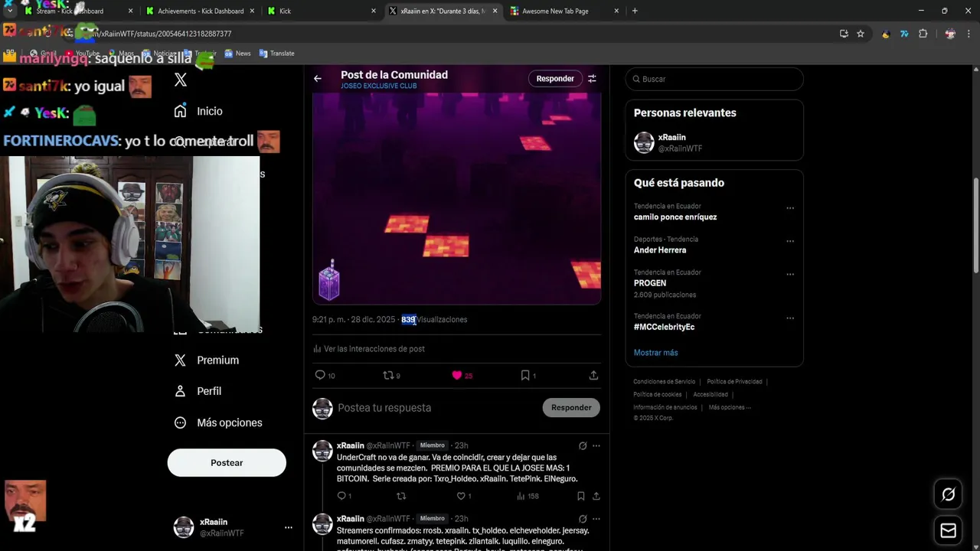Switch to Awesome New Tab Page tab

coord(563,11)
